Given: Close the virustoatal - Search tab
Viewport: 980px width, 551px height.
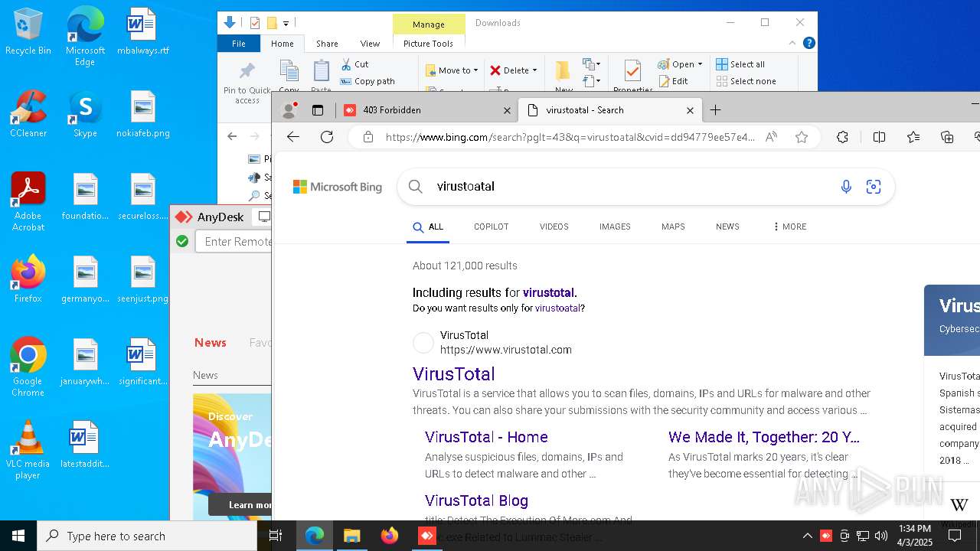Looking at the screenshot, I should coord(690,110).
